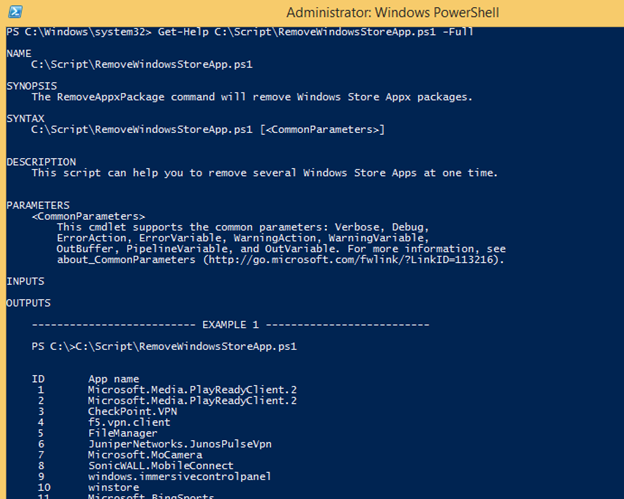This screenshot has height=499, width=624.
Task: Click example command 'PS C:\>C:\Script\RemoveWindowsStoreApp.ps1'
Action: (x=164, y=347)
